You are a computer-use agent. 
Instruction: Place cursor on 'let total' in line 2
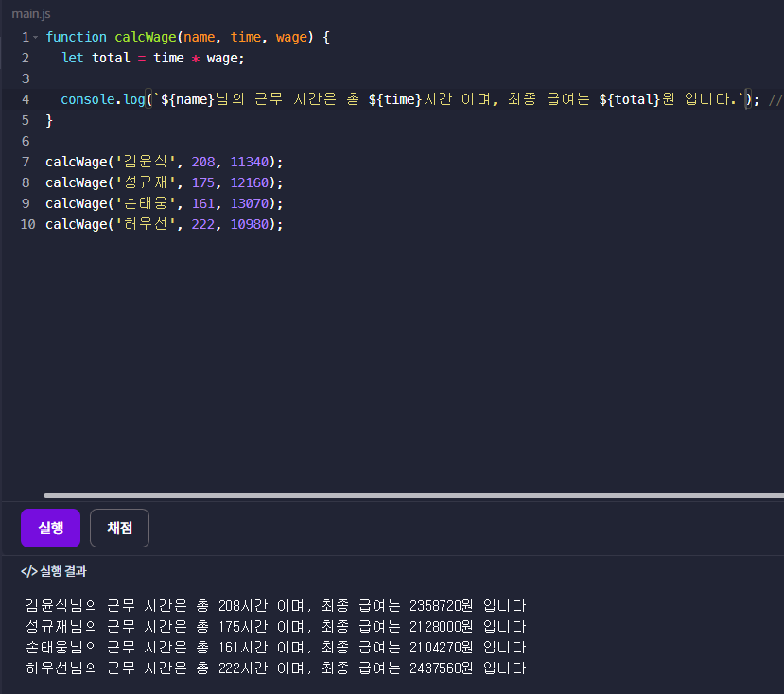click(96, 58)
